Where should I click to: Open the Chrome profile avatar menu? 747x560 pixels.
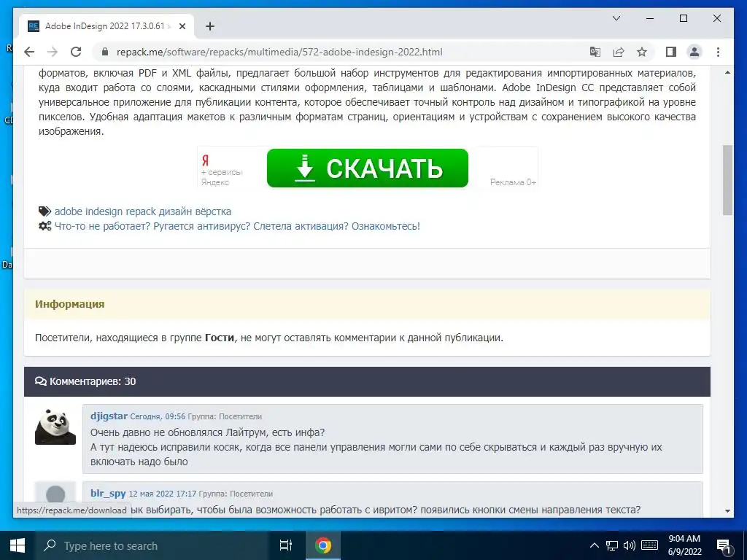tap(694, 52)
